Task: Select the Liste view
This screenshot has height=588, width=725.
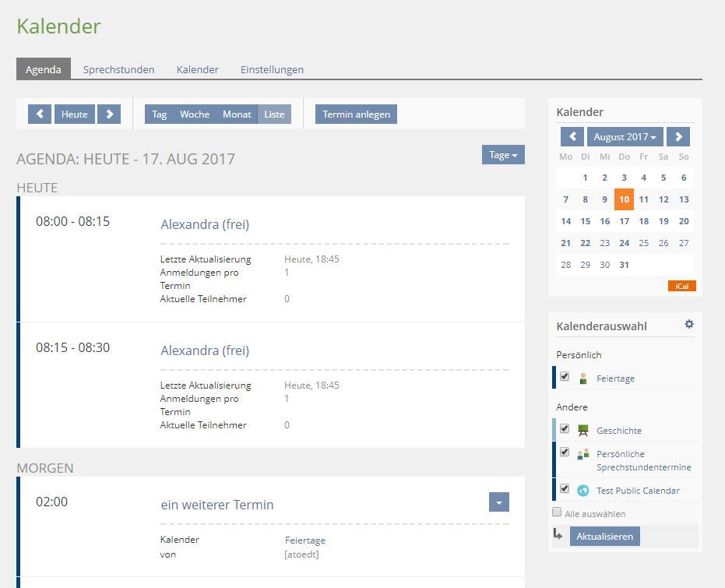Action: (x=274, y=114)
